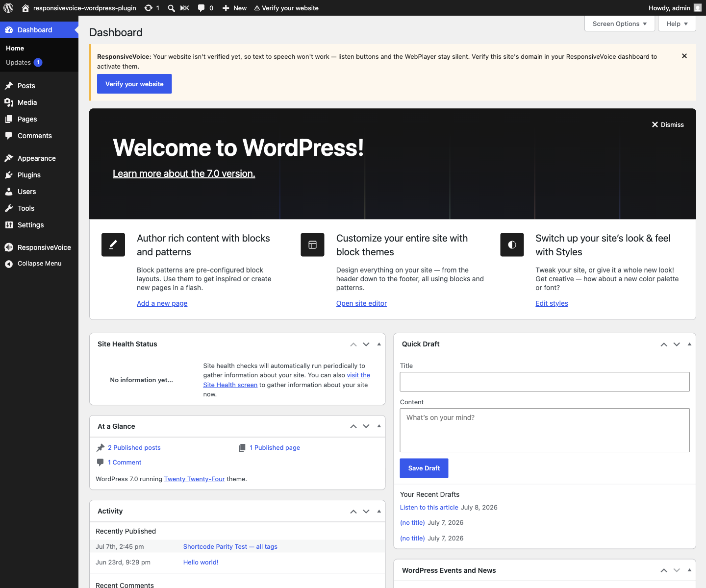Click the Add a new page link
The image size is (706, 588).
(x=162, y=303)
